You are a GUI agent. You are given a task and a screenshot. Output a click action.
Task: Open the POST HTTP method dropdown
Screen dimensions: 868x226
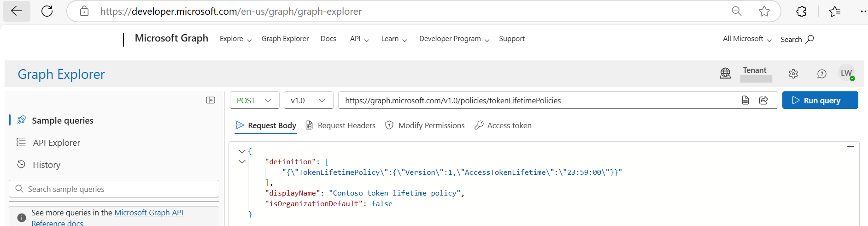[254, 100]
